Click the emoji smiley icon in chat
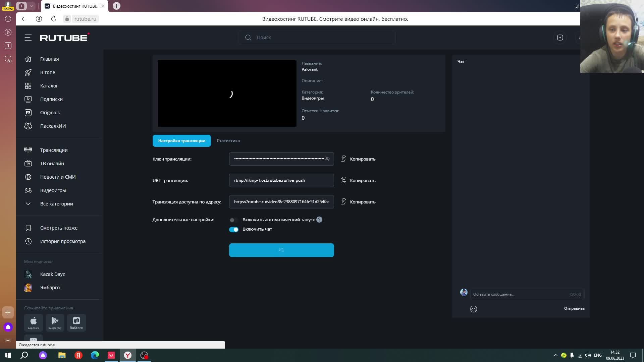644x362 pixels. [473, 309]
